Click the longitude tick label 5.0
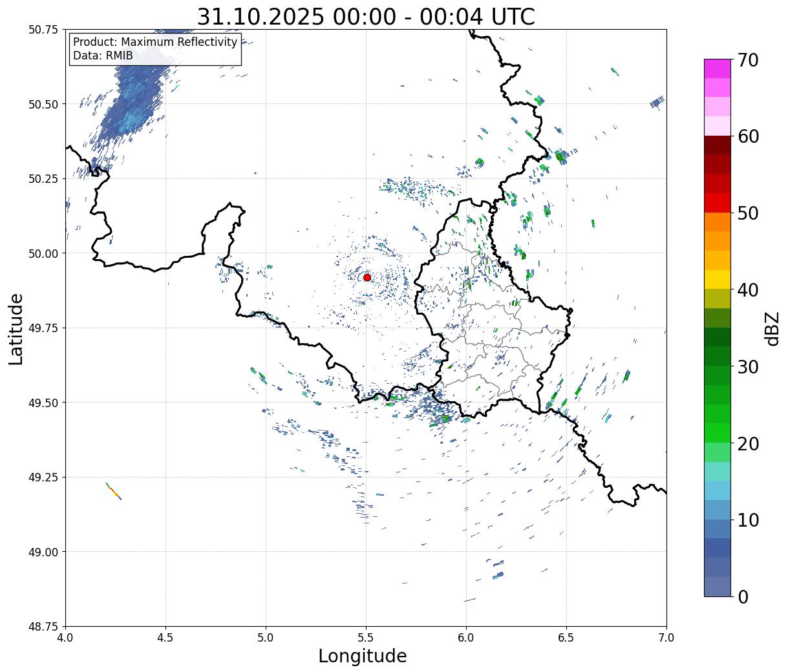Screen dimensions: 788x672 266,638
